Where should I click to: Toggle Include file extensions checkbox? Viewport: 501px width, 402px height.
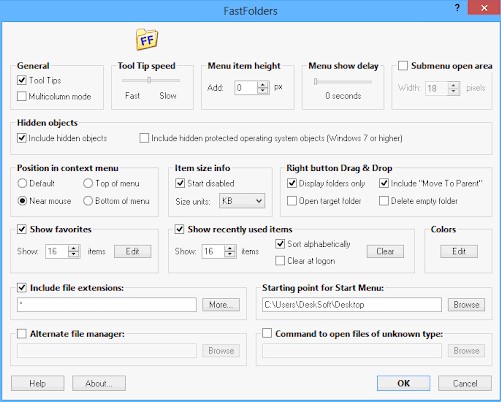point(22,288)
